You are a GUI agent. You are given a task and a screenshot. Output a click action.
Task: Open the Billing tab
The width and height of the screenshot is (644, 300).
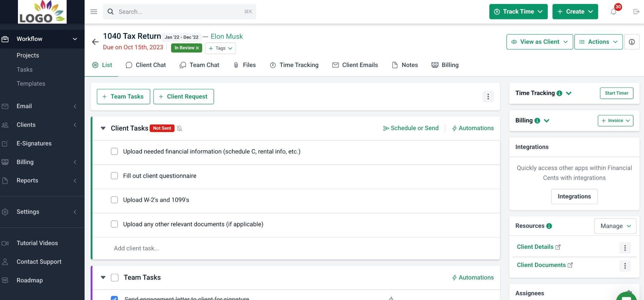[445, 65]
